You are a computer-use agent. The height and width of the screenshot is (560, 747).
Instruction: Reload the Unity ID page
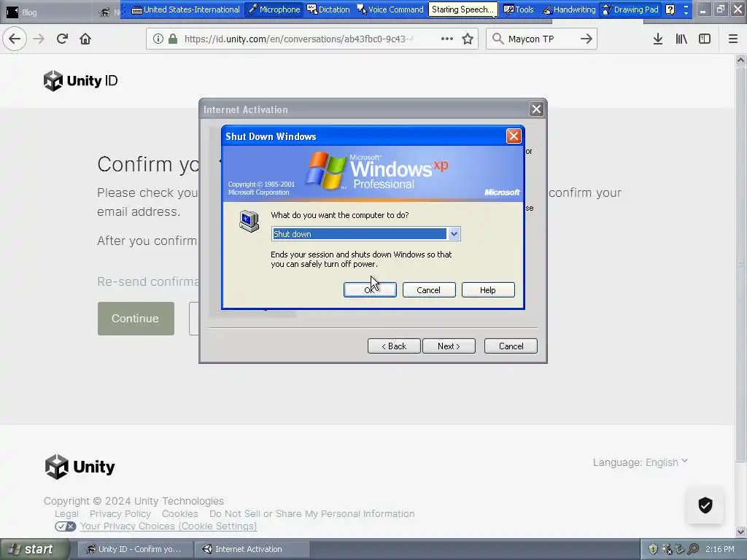click(62, 39)
